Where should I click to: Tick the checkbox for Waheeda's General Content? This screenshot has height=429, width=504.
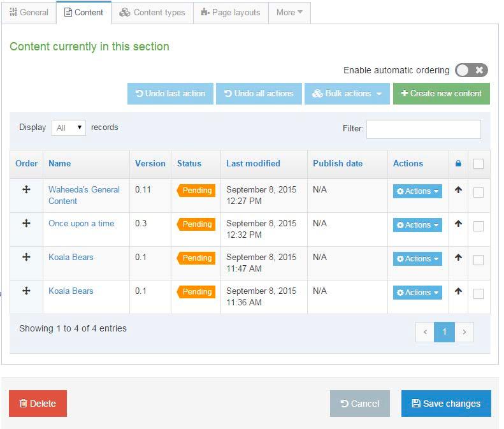point(479,193)
